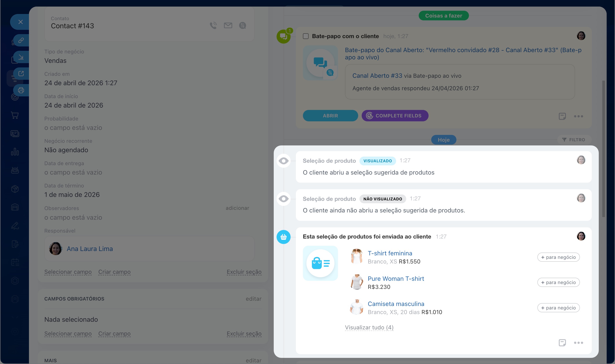615x364 pixels.
Task: Click the timeline vertical scrollbar
Action: click(603, 147)
